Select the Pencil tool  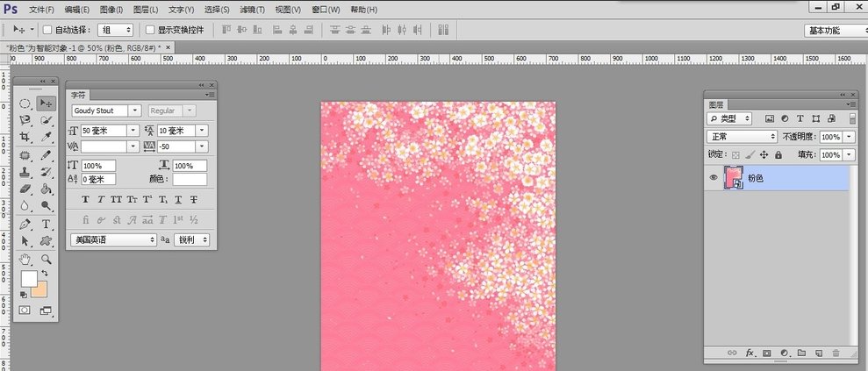47,155
